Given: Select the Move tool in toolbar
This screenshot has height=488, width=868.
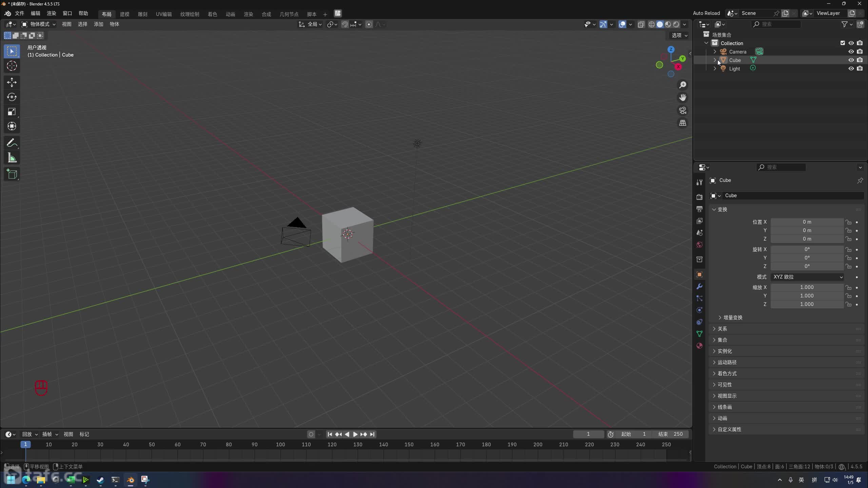Looking at the screenshot, I should pyautogui.click(x=12, y=82).
